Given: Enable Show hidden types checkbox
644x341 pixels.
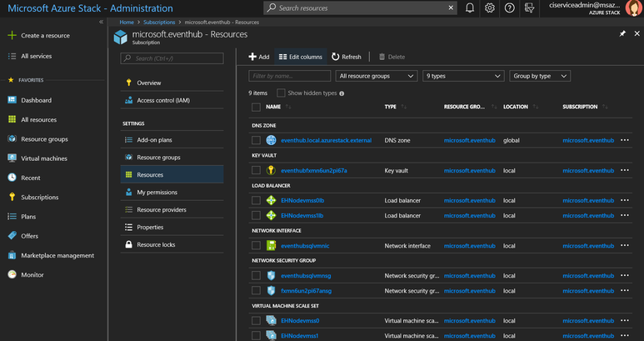Looking at the screenshot, I should point(281,93).
